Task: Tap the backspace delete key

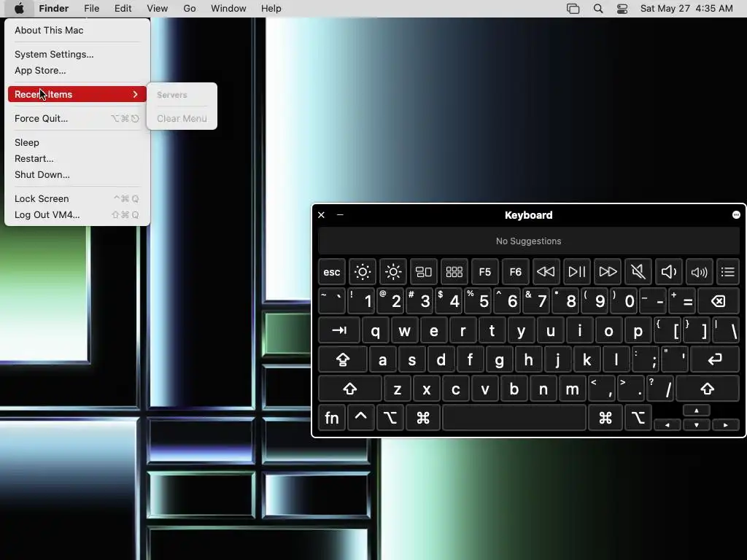Action: point(719,301)
